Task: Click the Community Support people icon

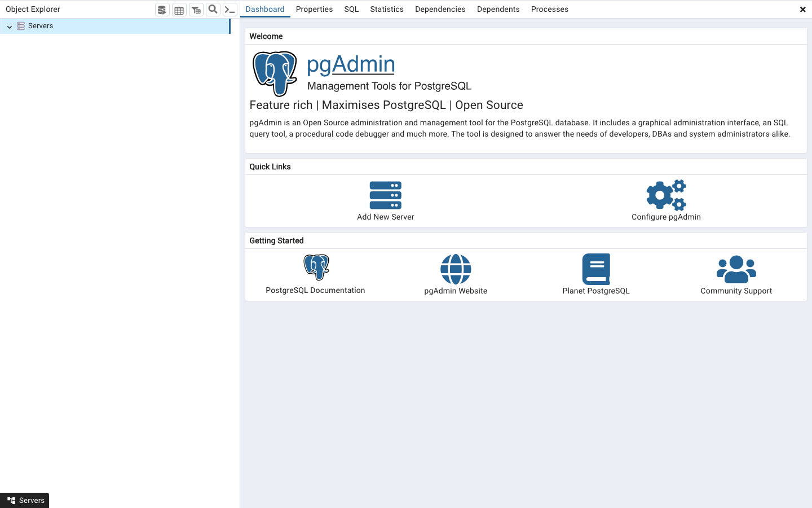Action: [736, 269]
